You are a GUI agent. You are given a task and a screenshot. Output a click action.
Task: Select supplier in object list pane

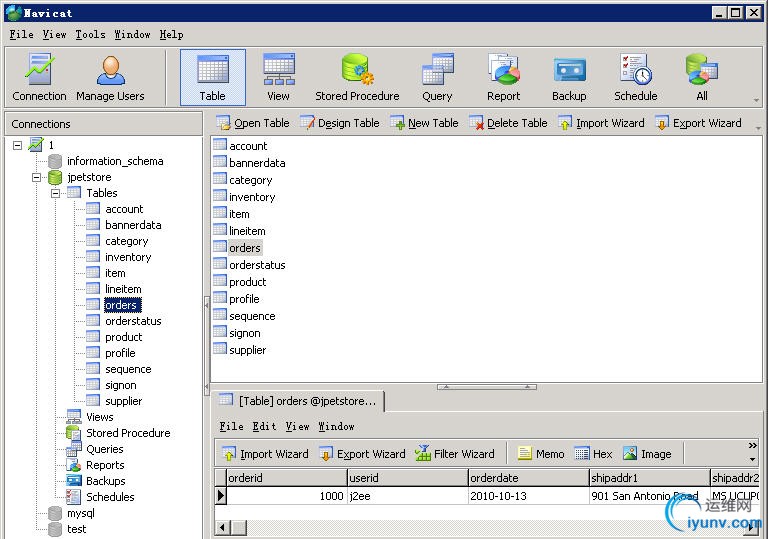tap(247, 350)
